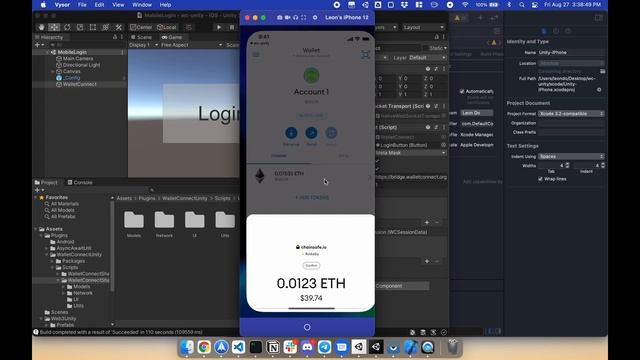Open the Layout dropdown in Unity

coord(423,27)
